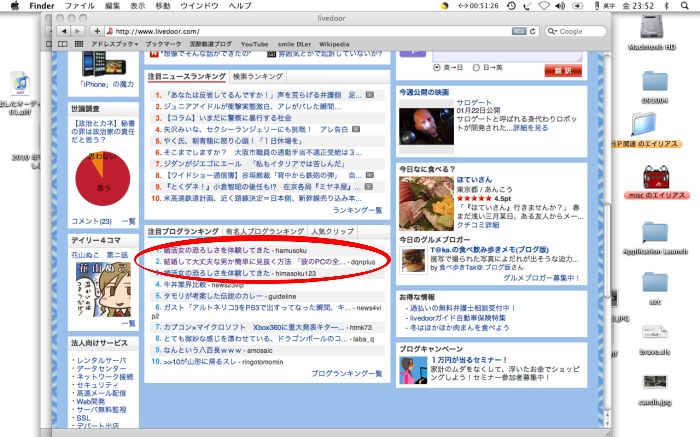Image resolution: width=700 pixels, height=437 pixels.
Task: Click the translation text input box
Action: click(x=507, y=57)
